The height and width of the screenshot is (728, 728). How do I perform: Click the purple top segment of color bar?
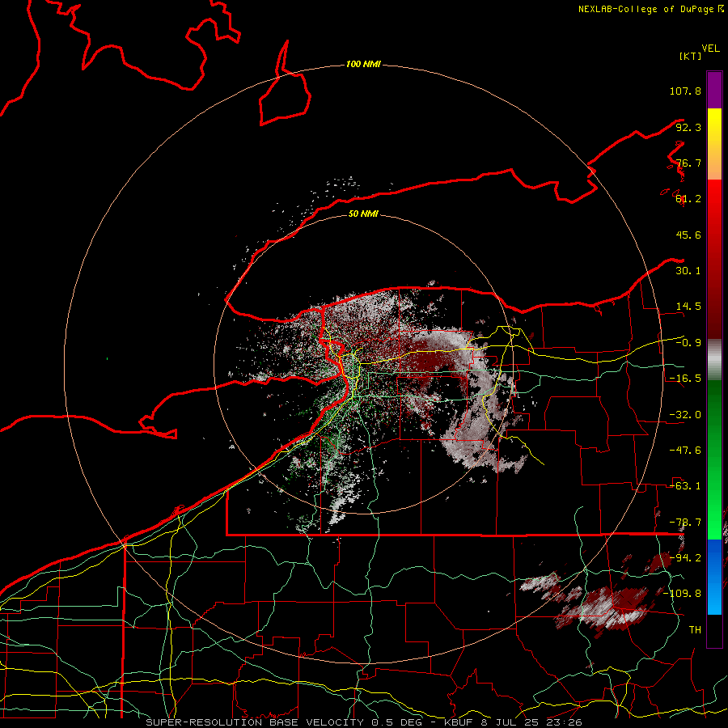click(714, 90)
